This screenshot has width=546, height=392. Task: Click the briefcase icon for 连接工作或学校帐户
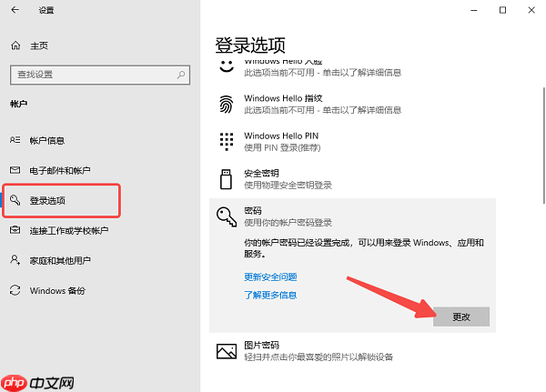tap(15, 230)
